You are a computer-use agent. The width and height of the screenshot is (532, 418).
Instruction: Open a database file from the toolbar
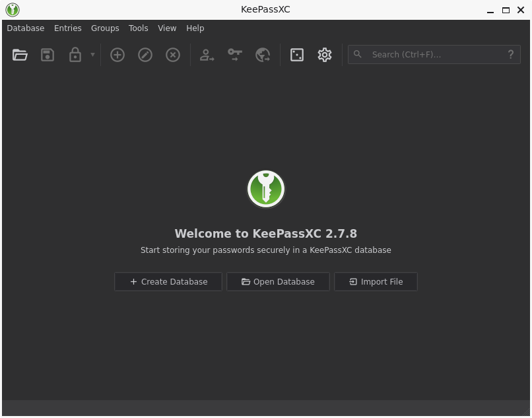coord(20,55)
